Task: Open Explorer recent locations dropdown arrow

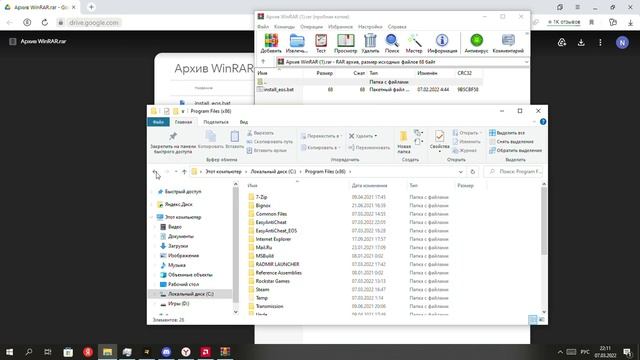Action: (x=176, y=172)
